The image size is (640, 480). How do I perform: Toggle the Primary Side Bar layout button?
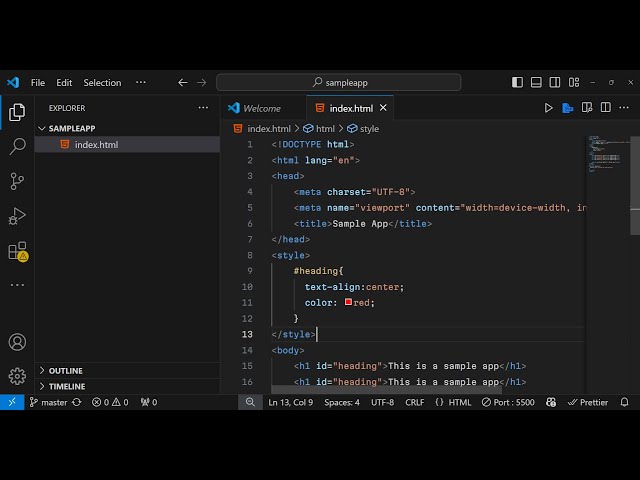pos(517,83)
